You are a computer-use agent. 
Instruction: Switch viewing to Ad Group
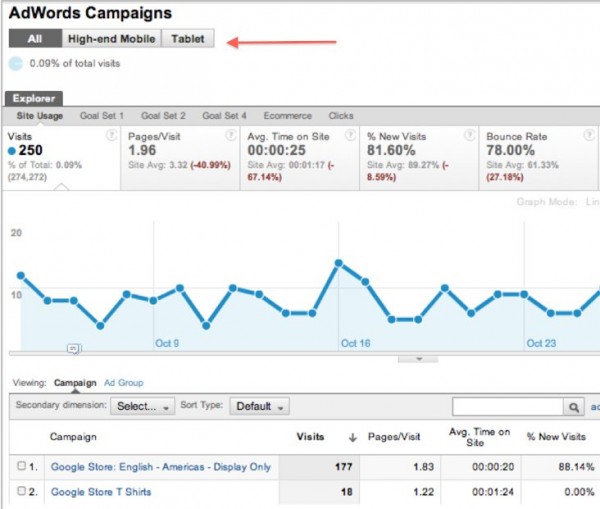pyautogui.click(x=124, y=383)
